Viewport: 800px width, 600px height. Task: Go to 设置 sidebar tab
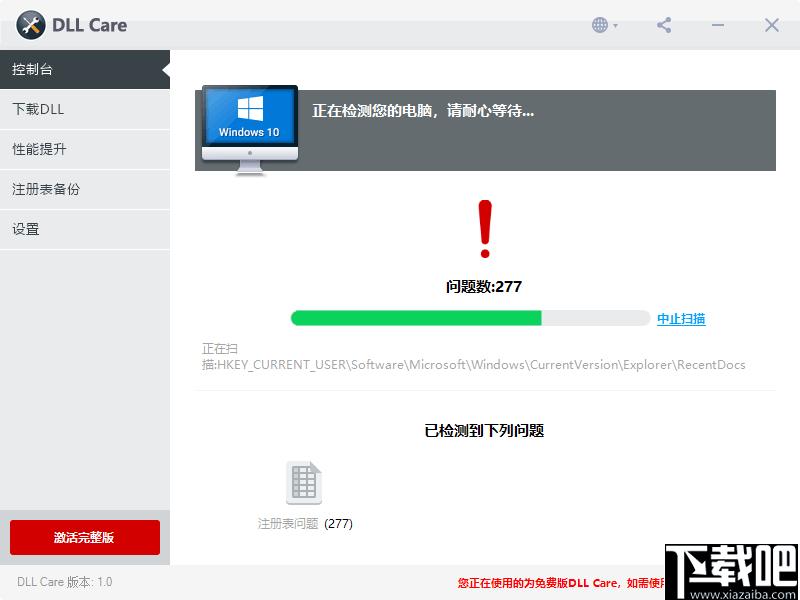[x=85, y=230]
